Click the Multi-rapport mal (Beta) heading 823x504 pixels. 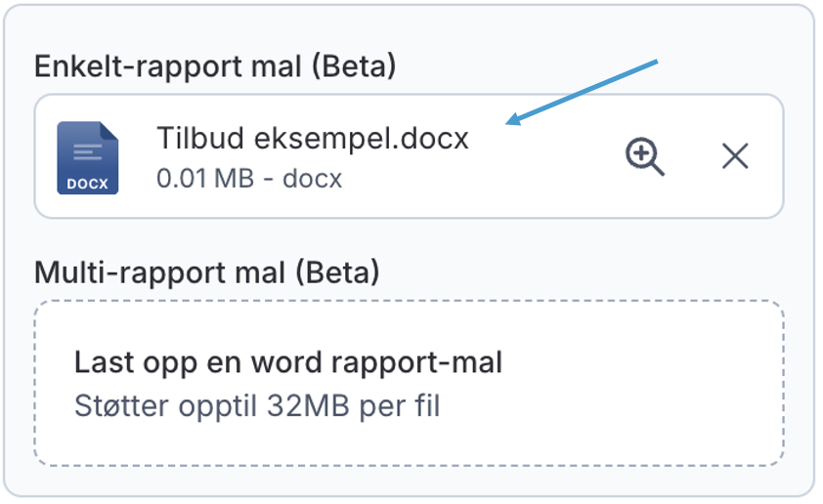point(207,272)
